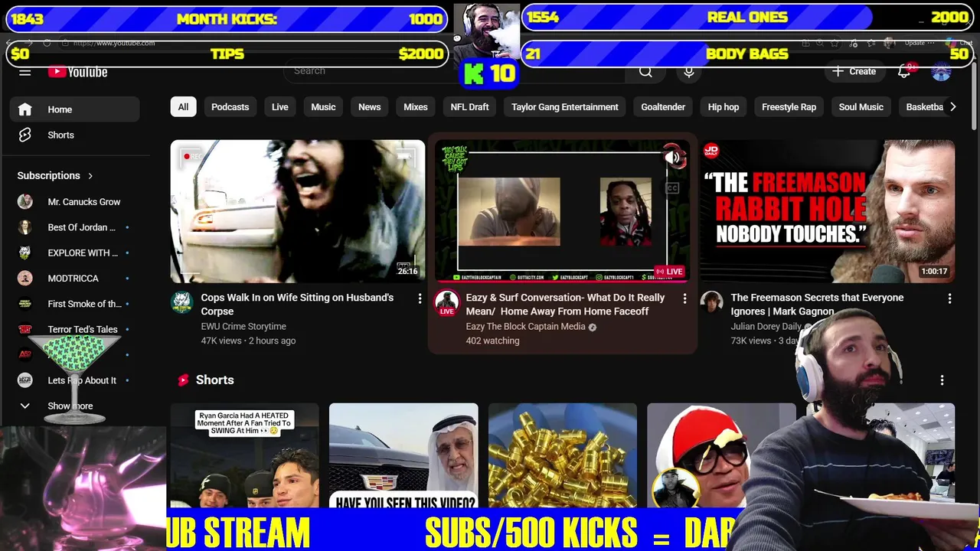The width and height of the screenshot is (980, 551).
Task: Go to Eazy The Block Captain Media channel
Action: tap(525, 327)
